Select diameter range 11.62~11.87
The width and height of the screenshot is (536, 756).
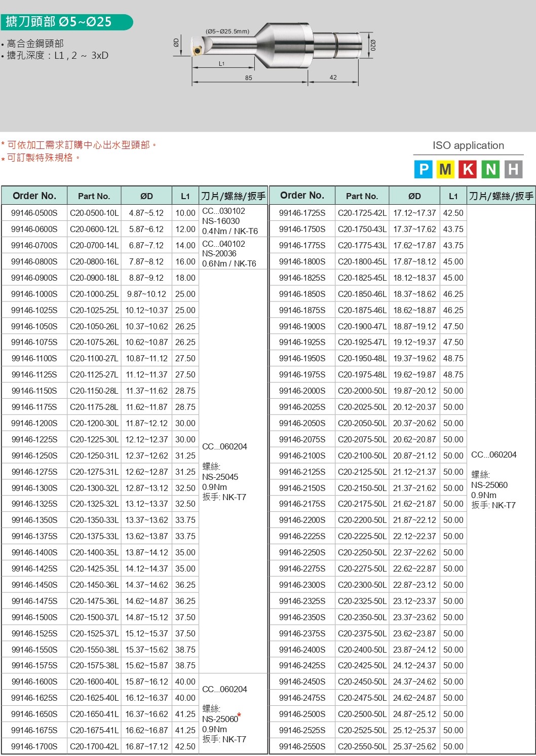(146, 407)
